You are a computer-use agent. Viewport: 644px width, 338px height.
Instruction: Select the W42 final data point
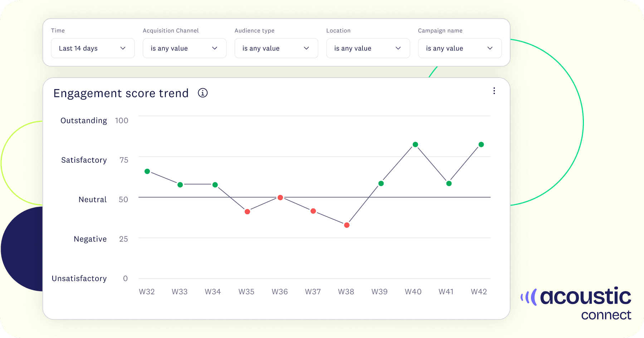[x=481, y=144]
